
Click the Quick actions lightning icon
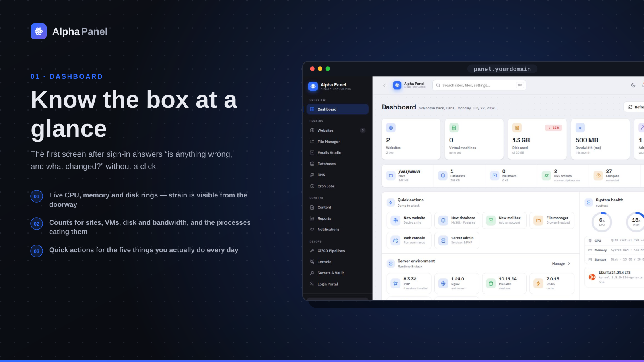pyautogui.click(x=391, y=203)
